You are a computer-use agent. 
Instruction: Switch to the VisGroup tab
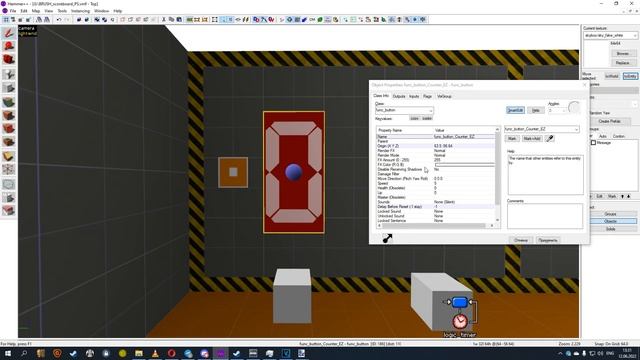pyautogui.click(x=444, y=96)
